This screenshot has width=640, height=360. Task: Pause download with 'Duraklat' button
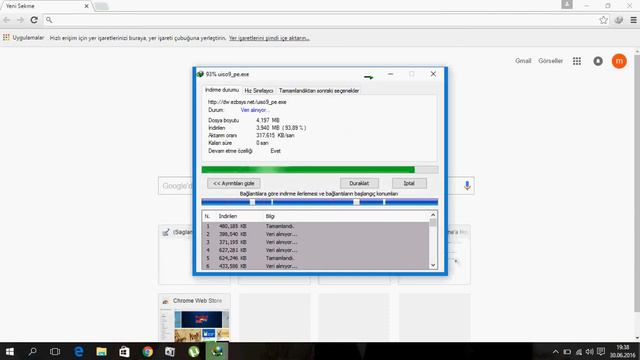point(359,183)
